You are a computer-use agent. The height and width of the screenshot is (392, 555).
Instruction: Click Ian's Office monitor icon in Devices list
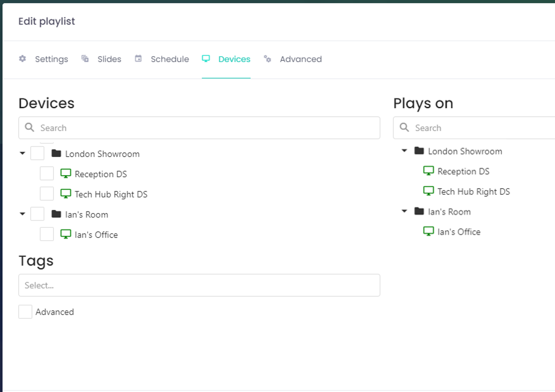click(66, 234)
